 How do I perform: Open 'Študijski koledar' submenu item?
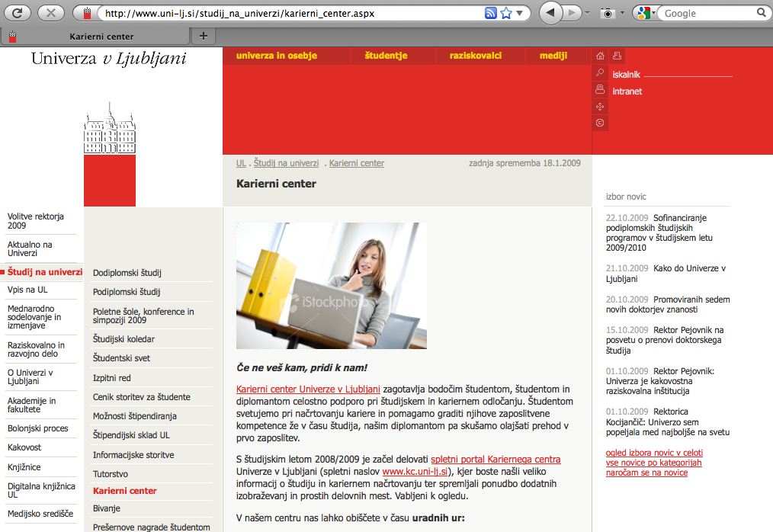pos(123,339)
